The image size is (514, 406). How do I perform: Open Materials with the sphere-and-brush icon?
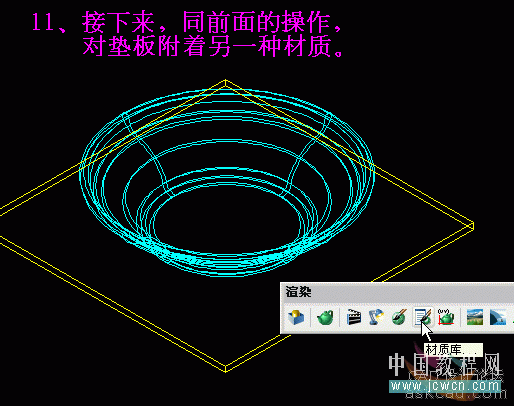click(x=399, y=317)
